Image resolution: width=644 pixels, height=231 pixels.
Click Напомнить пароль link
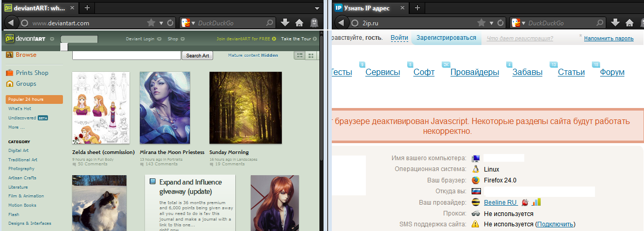point(609,38)
